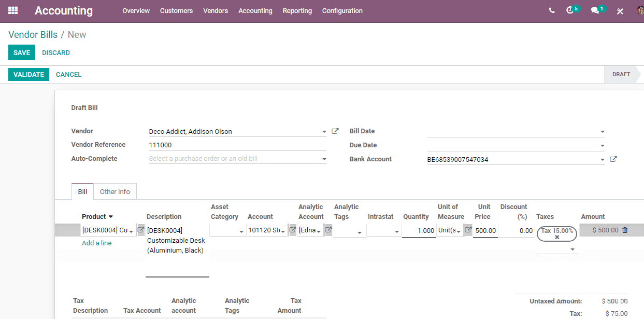Delete the bill line with trash icon
This screenshot has height=319, width=644.
click(625, 230)
